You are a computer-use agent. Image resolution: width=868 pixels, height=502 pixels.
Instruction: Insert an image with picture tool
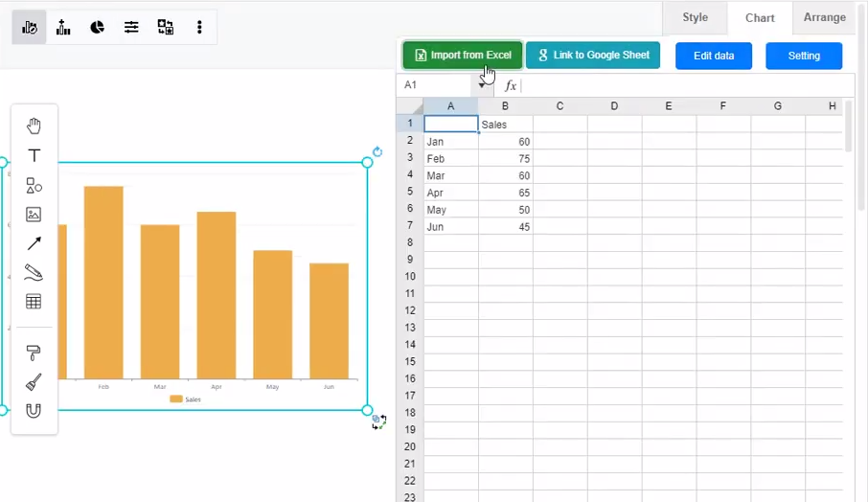click(x=34, y=215)
